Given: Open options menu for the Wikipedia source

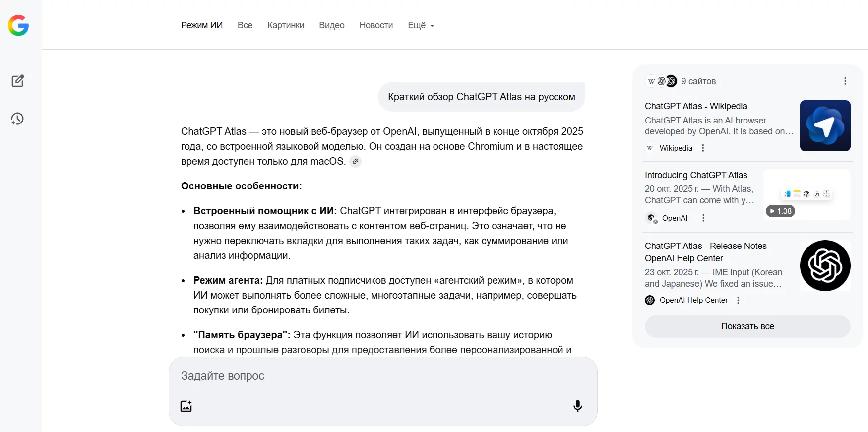Looking at the screenshot, I should tap(703, 148).
